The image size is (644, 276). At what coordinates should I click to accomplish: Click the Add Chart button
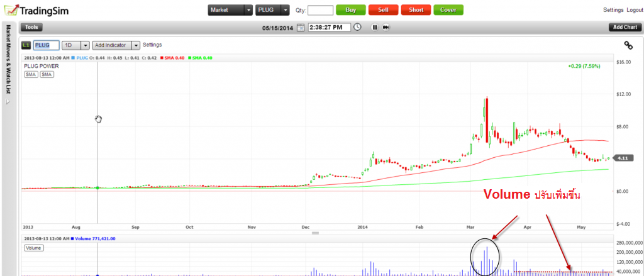pyautogui.click(x=625, y=27)
